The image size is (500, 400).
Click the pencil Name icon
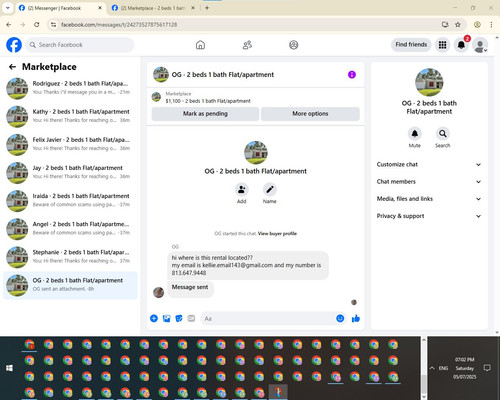[x=270, y=189]
